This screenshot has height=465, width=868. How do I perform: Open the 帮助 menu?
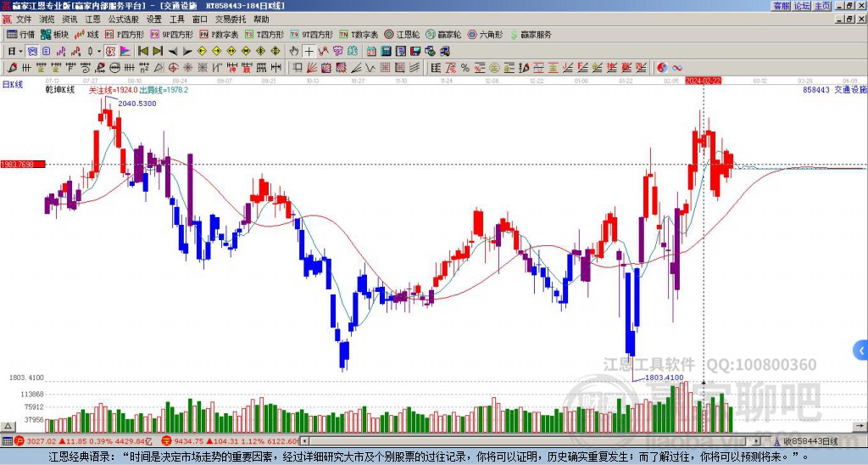(261, 20)
